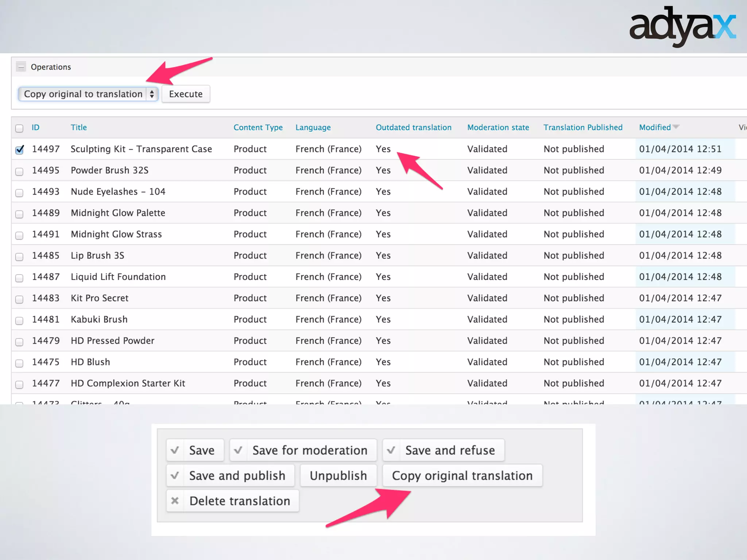This screenshot has width=747, height=560.
Task: Click the X icon on Delete translation
Action: [175, 501]
